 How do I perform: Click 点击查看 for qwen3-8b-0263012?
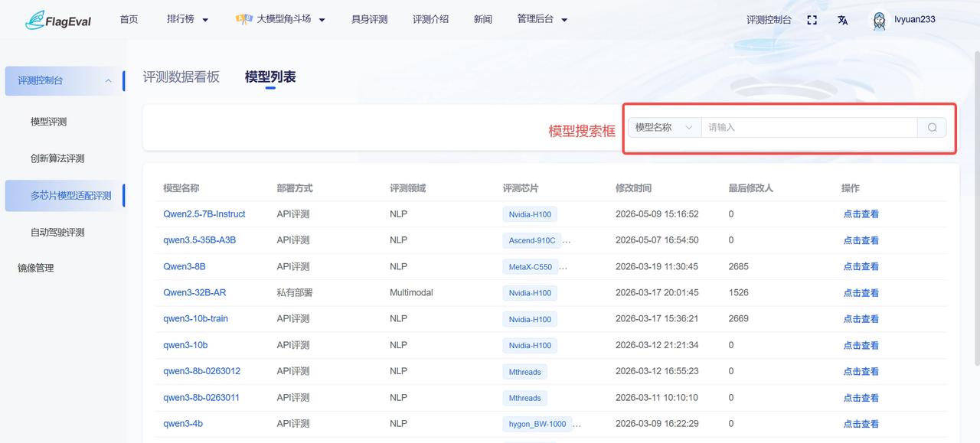coord(861,371)
